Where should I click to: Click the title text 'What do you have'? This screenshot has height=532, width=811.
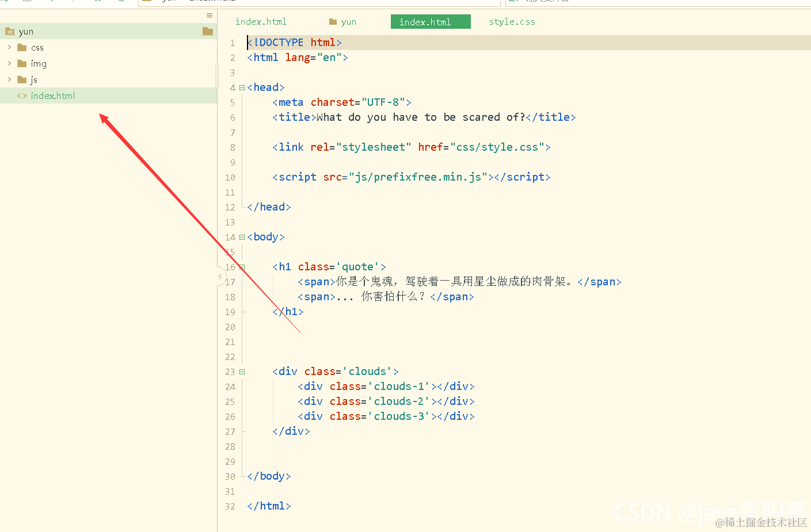point(367,117)
